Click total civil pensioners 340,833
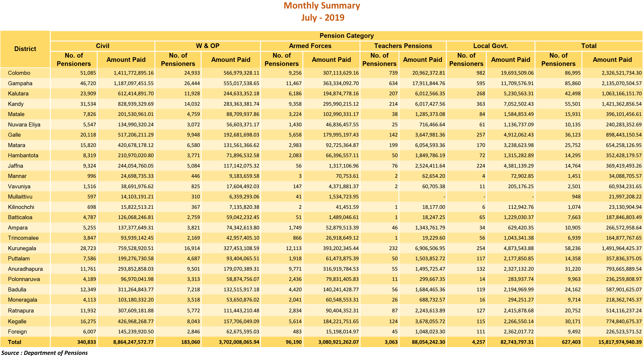Viewport: 644px width, 358px height. click(87, 342)
